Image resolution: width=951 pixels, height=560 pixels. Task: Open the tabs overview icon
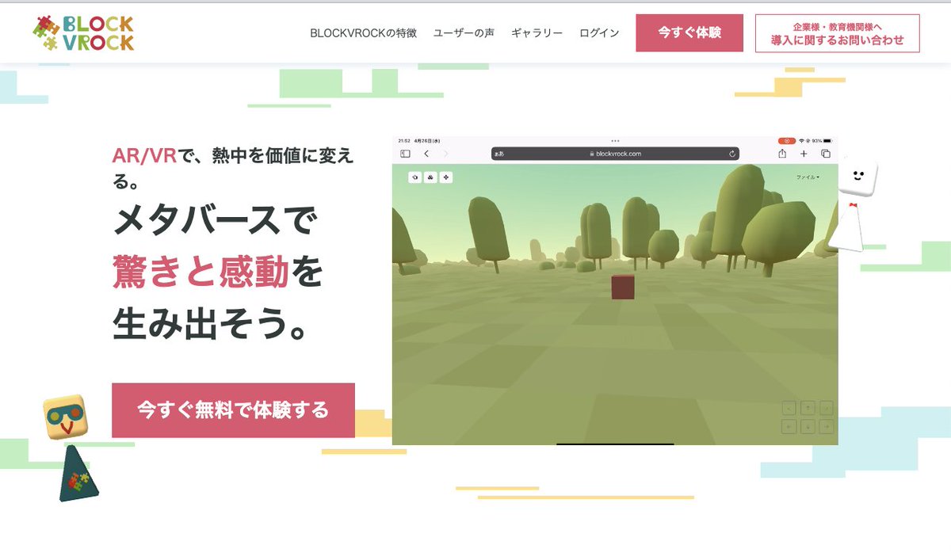(x=826, y=154)
